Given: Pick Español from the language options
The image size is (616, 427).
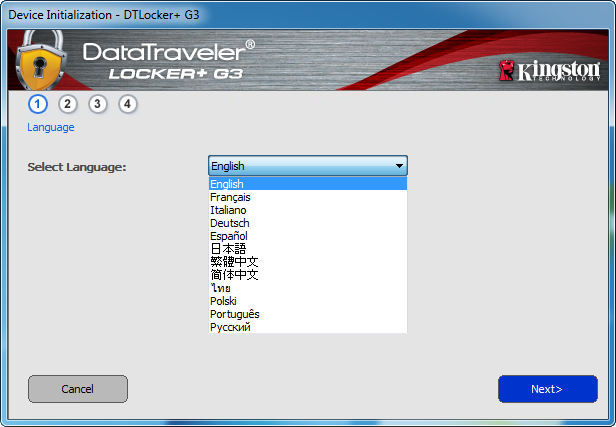Looking at the screenshot, I should pyautogui.click(x=308, y=236).
